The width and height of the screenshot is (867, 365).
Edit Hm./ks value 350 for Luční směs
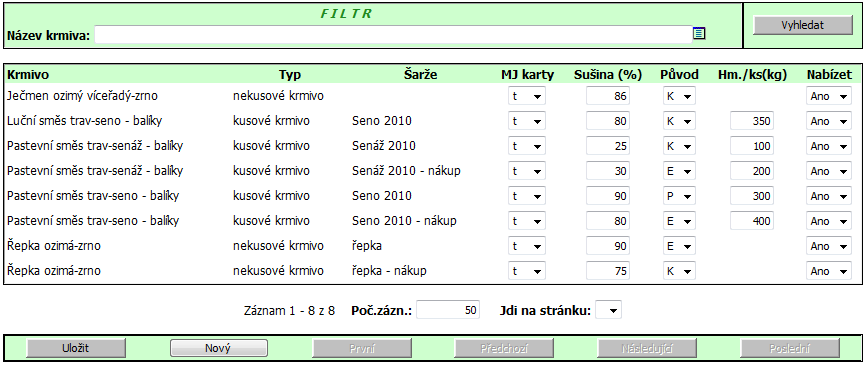(x=751, y=121)
